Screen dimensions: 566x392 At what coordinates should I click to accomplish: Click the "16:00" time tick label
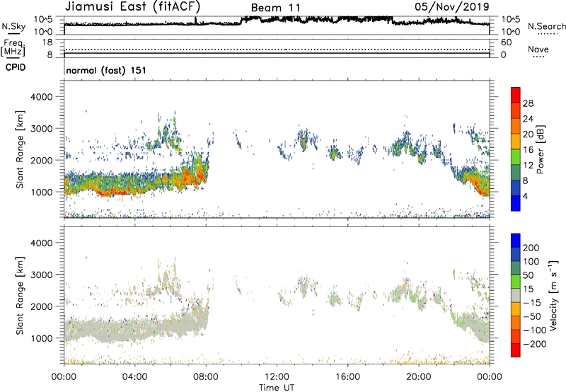click(x=347, y=377)
